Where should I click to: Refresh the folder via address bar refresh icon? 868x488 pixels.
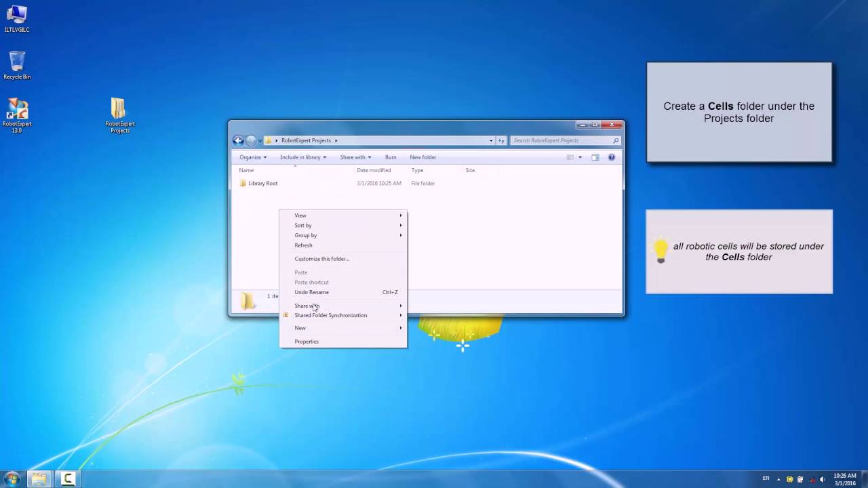click(x=502, y=140)
